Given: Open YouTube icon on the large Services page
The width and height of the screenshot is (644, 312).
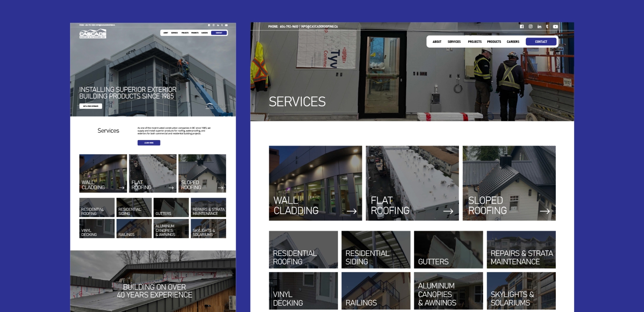Looking at the screenshot, I should (555, 27).
